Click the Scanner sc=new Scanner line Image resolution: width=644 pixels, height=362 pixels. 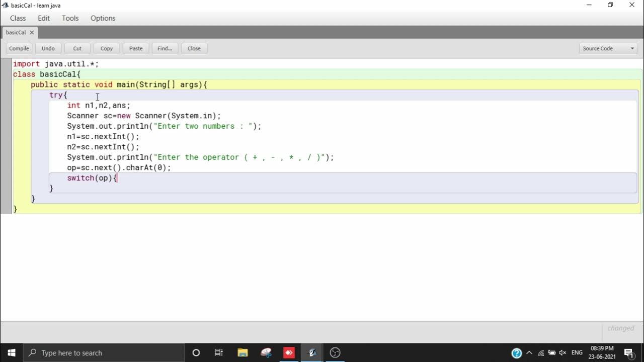pyautogui.click(x=144, y=116)
